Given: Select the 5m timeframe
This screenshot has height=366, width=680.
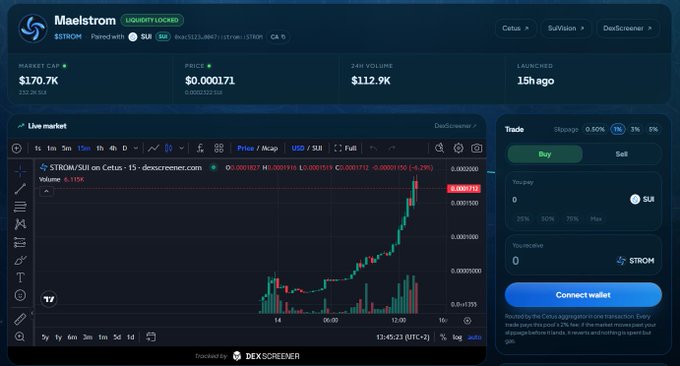Looking at the screenshot, I should pos(66,148).
